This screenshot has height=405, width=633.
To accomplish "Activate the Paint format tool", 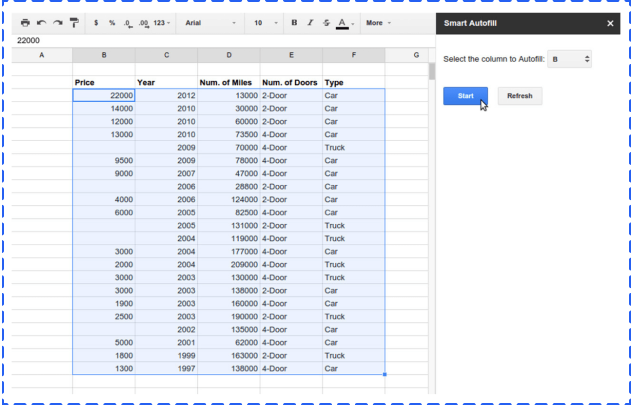I will click(74, 22).
